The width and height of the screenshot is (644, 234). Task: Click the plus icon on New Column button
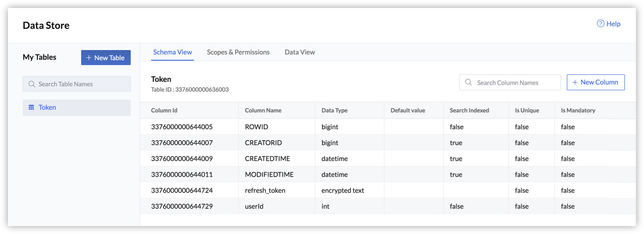click(575, 82)
